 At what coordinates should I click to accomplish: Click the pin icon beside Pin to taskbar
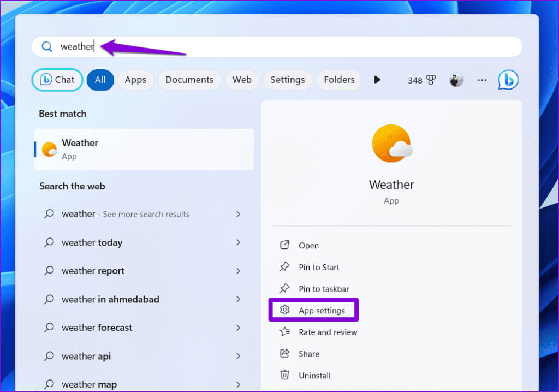284,288
